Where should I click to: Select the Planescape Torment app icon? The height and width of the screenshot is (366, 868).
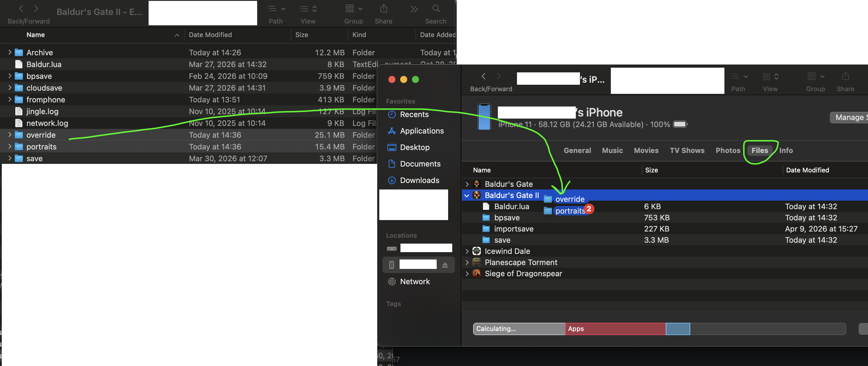(476, 262)
